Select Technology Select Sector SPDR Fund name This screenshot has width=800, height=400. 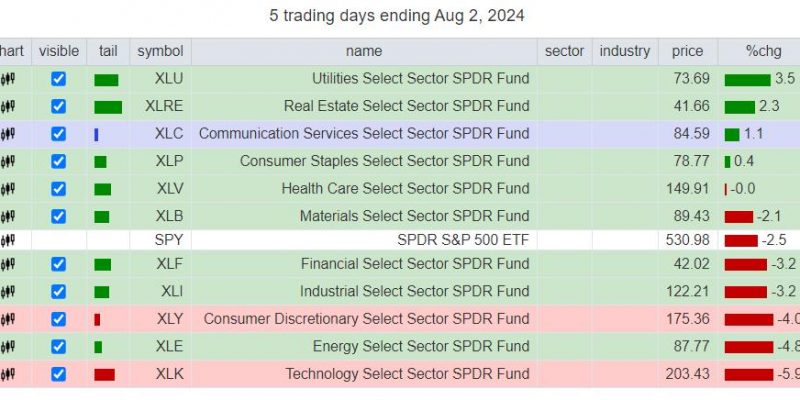(x=407, y=374)
